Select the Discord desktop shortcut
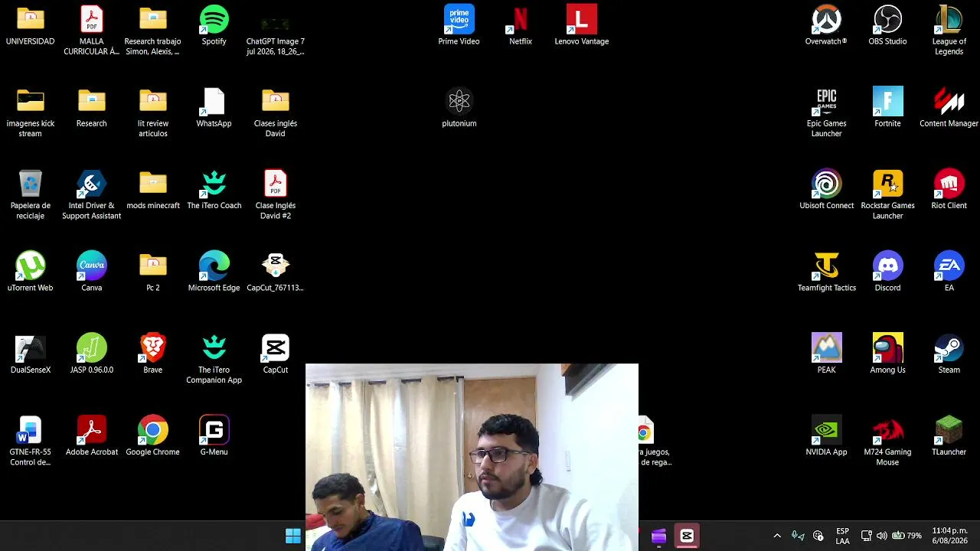This screenshot has width=980, height=551. [888, 266]
